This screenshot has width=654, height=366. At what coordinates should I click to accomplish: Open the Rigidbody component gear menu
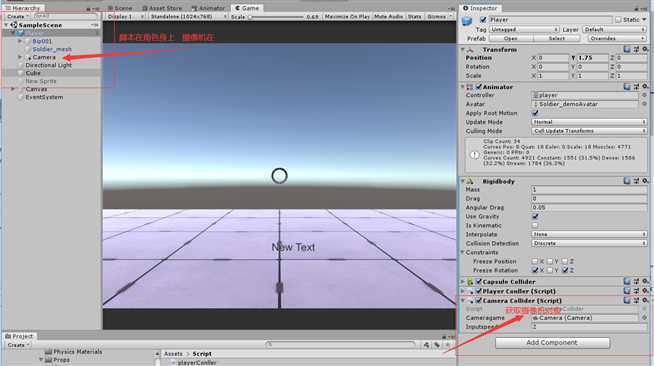point(645,181)
